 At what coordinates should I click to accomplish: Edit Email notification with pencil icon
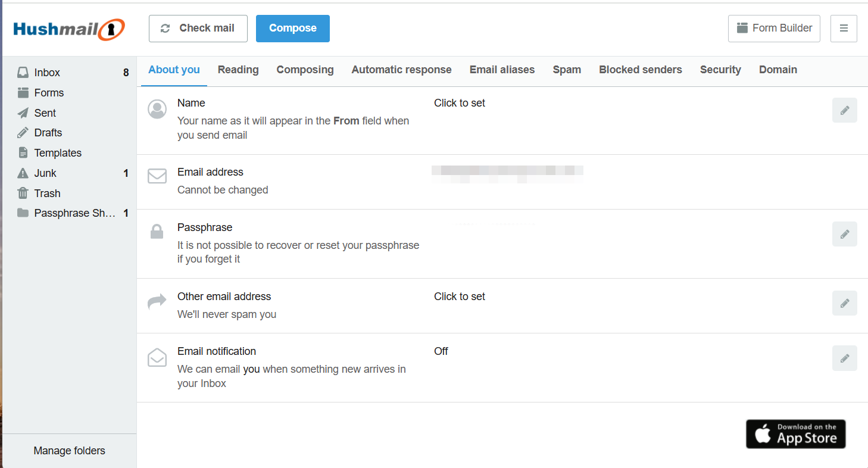844,358
